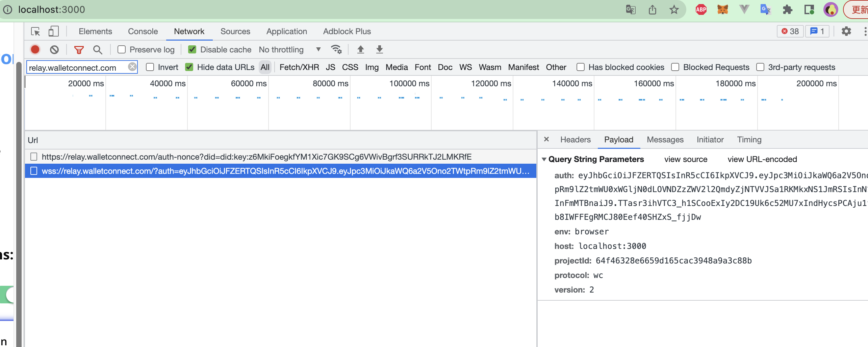This screenshot has width=868, height=347.
Task: Open the V-shaped extension icon
Action: [x=744, y=9]
